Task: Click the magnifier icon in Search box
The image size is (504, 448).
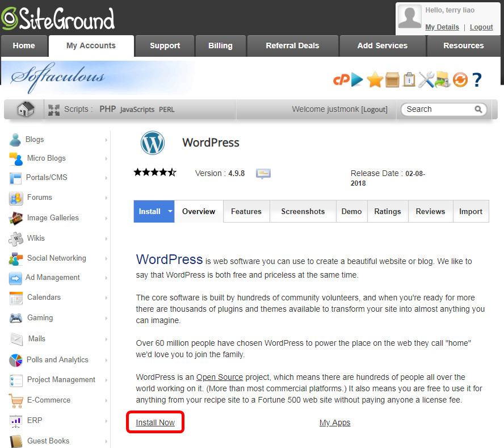Action: pos(478,110)
